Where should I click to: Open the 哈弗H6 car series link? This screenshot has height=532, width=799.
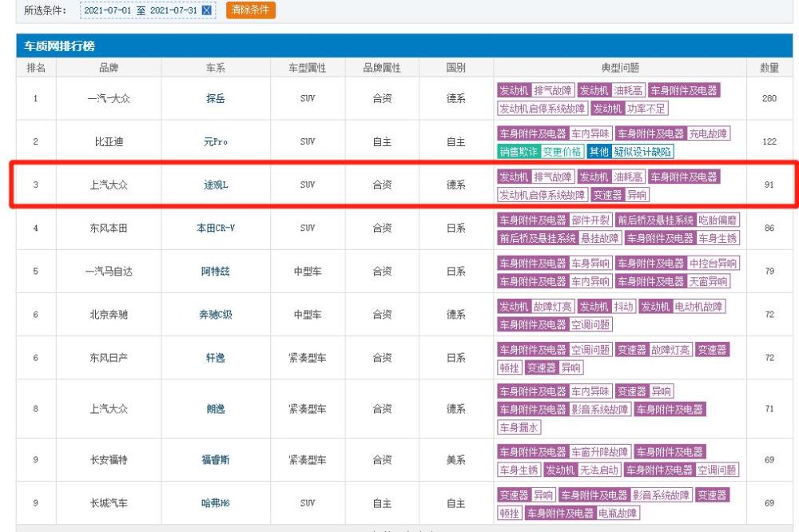[x=216, y=503]
